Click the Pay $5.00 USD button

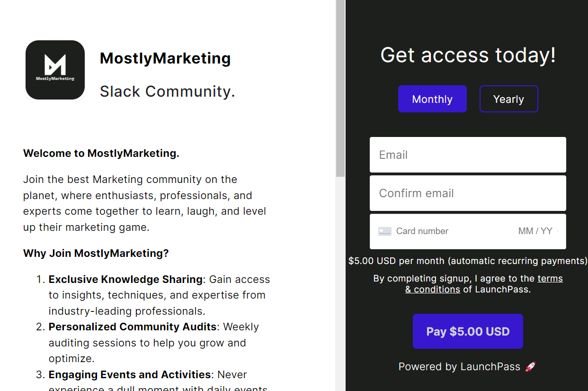(468, 331)
